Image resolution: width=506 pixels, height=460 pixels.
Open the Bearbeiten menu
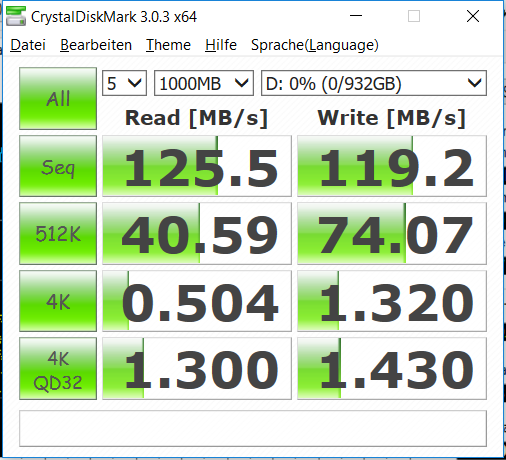click(96, 45)
